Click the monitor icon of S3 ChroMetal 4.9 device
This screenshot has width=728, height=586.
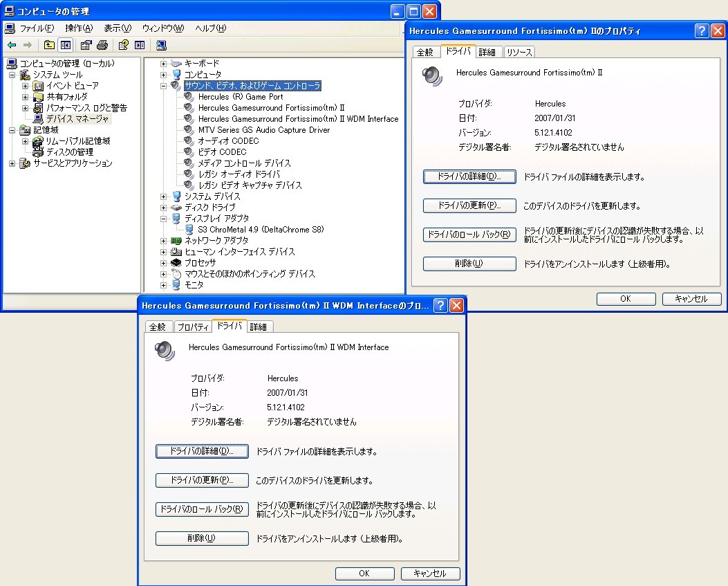(189, 230)
